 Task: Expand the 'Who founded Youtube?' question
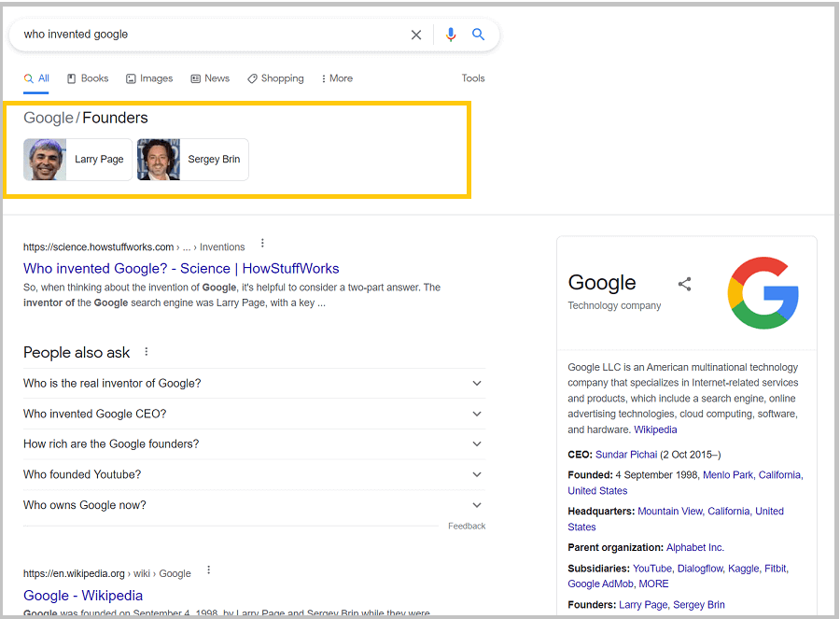coord(255,474)
